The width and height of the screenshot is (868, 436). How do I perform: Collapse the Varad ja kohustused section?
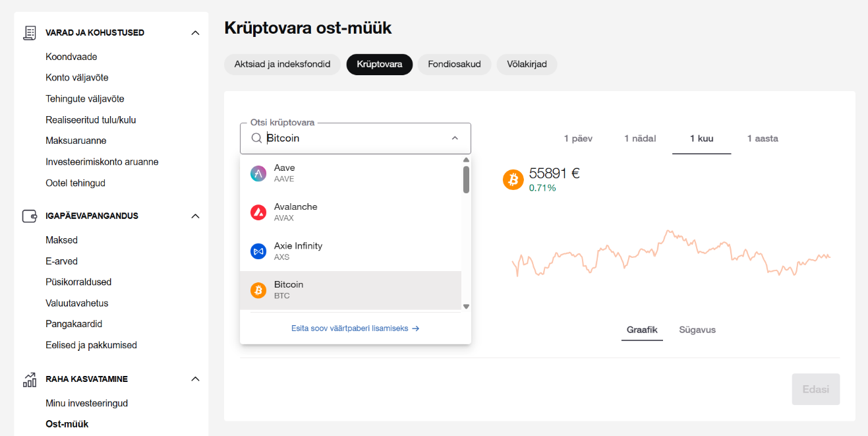[195, 32]
